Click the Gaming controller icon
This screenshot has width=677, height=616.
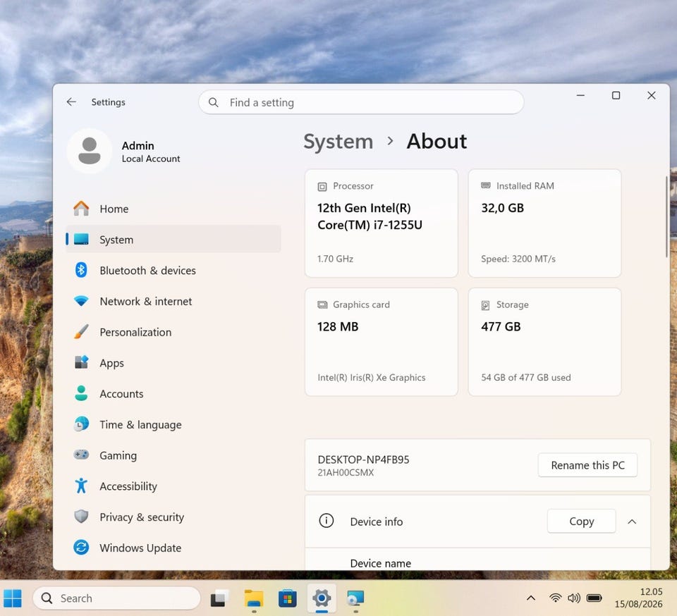(x=81, y=455)
